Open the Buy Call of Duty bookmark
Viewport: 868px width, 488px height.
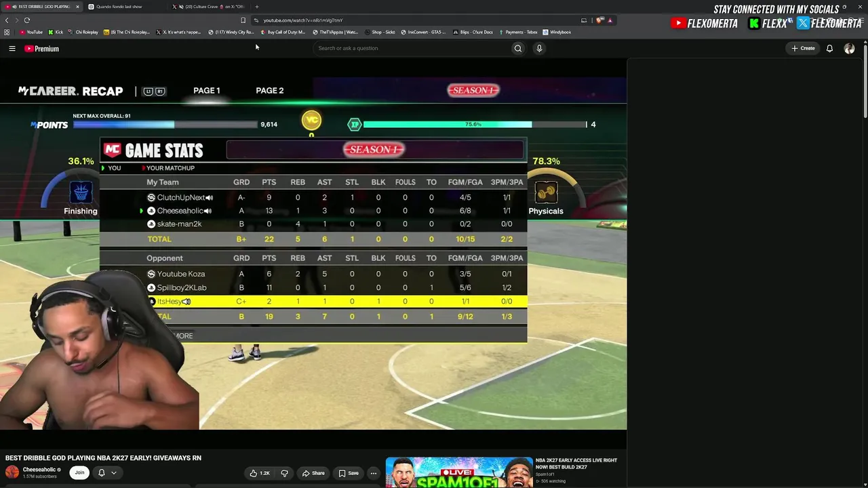(283, 32)
